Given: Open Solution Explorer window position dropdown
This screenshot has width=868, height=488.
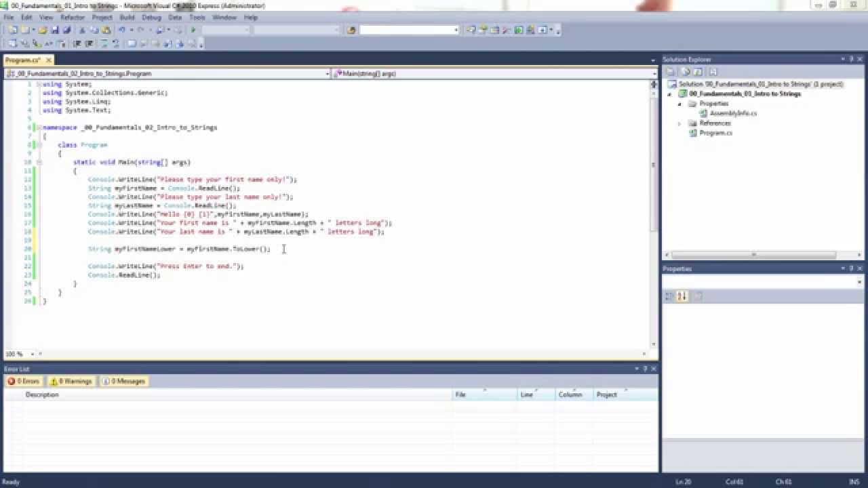Looking at the screenshot, I should (842, 60).
